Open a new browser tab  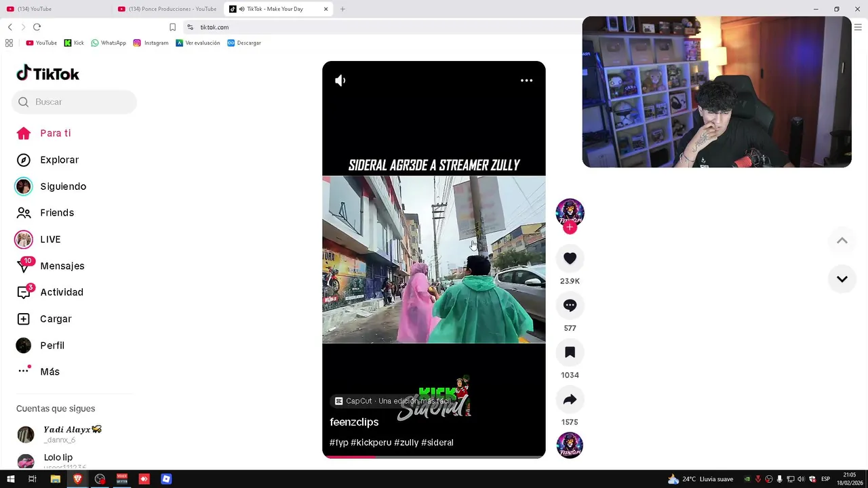coord(342,9)
